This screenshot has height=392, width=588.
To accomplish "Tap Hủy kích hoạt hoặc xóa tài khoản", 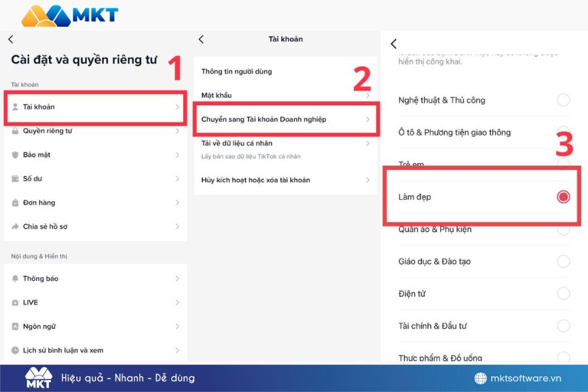I will click(x=255, y=180).
